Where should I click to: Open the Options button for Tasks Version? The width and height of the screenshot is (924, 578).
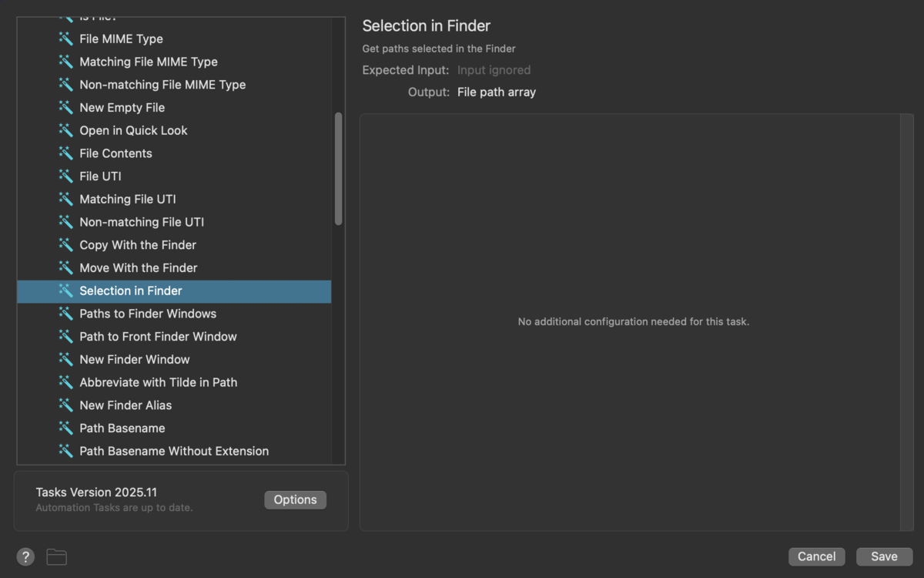click(x=295, y=500)
